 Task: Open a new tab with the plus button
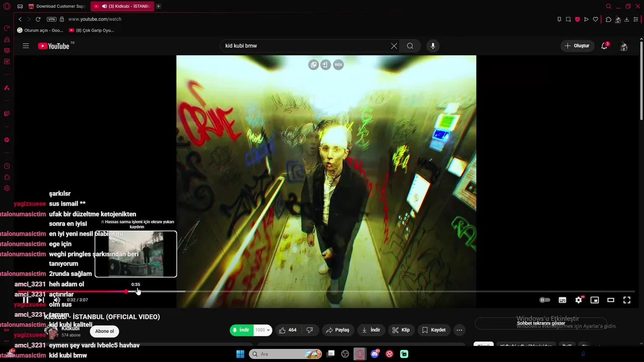[x=158, y=6]
